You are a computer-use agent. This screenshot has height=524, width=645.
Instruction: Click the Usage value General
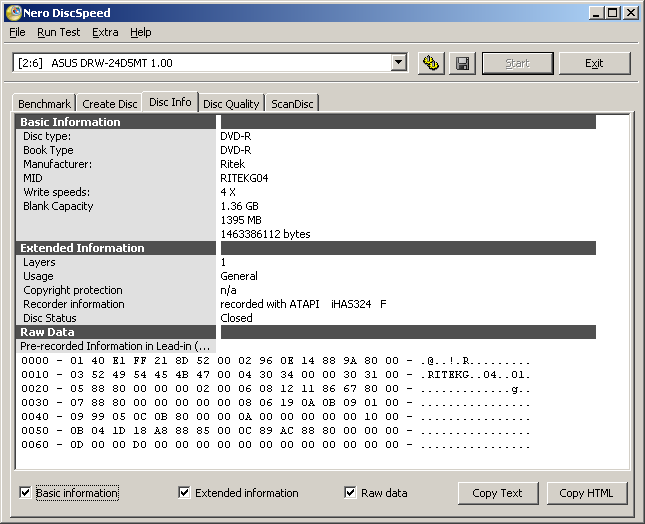click(x=239, y=276)
